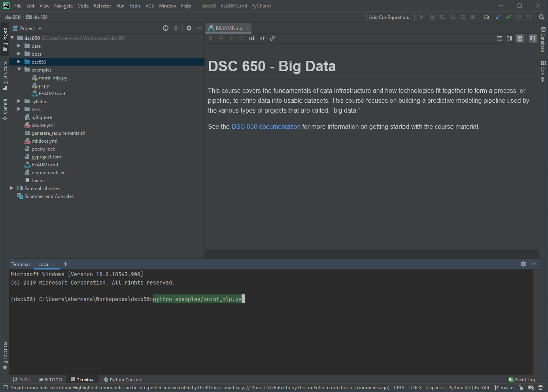Collapse the examples folder
The height and width of the screenshot is (392, 548).
19,70
